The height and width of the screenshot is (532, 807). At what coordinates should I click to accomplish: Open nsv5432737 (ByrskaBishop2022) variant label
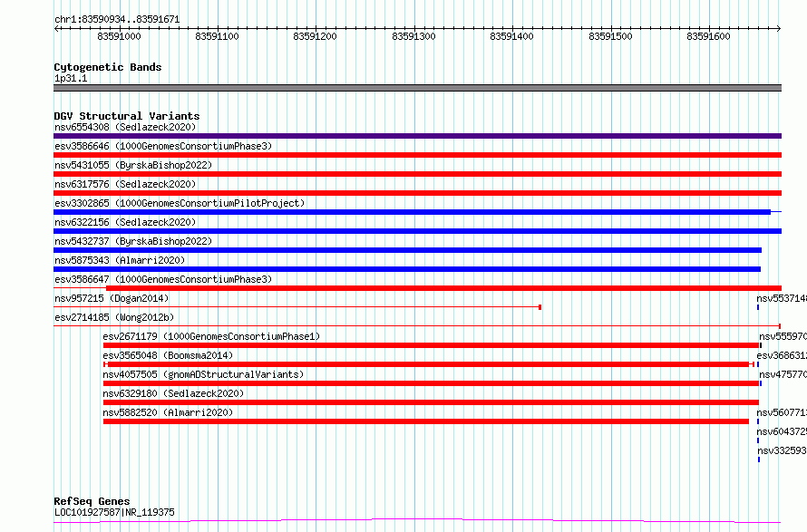click(x=133, y=241)
